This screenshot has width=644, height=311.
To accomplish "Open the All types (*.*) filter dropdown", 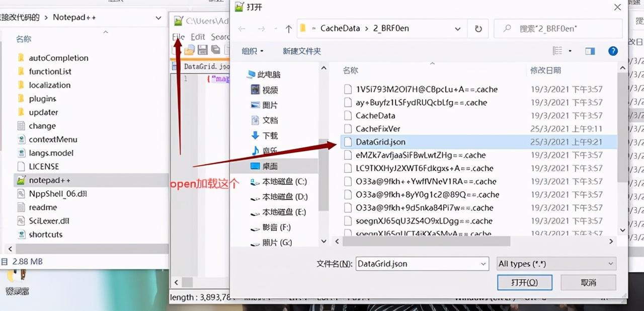I will (556, 264).
